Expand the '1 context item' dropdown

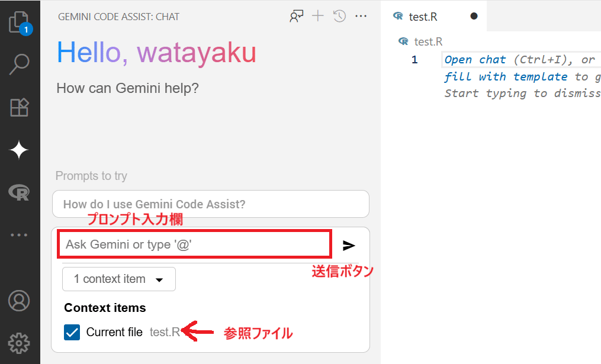[118, 279]
